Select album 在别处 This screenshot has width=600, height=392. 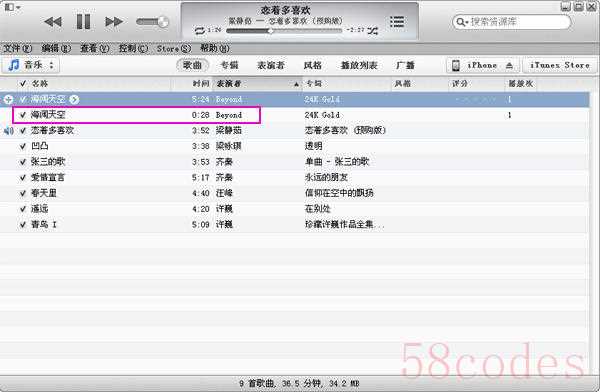point(318,209)
